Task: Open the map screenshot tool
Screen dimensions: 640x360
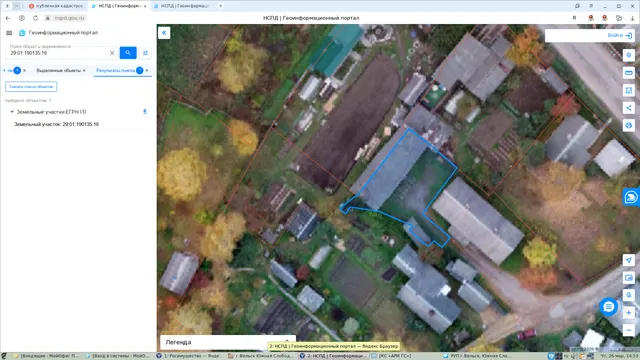Action: 629,278
